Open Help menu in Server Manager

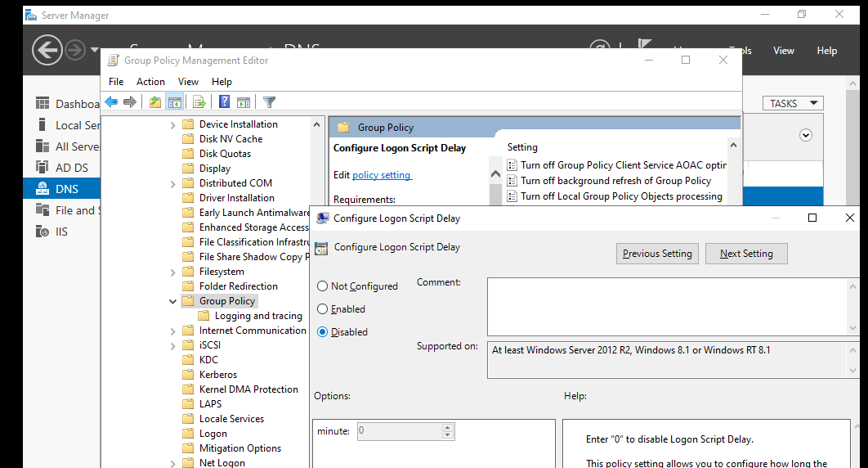[x=827, y=51]
